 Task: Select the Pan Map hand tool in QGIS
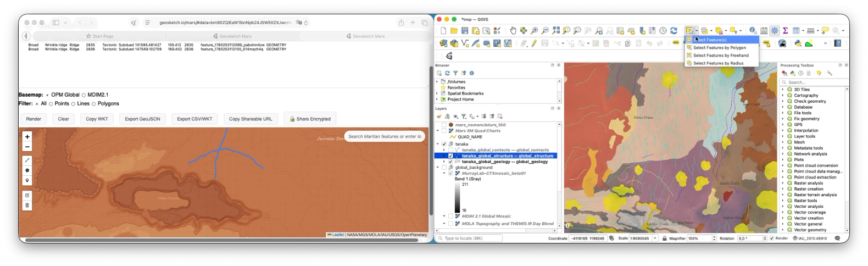tap(513, 31)
